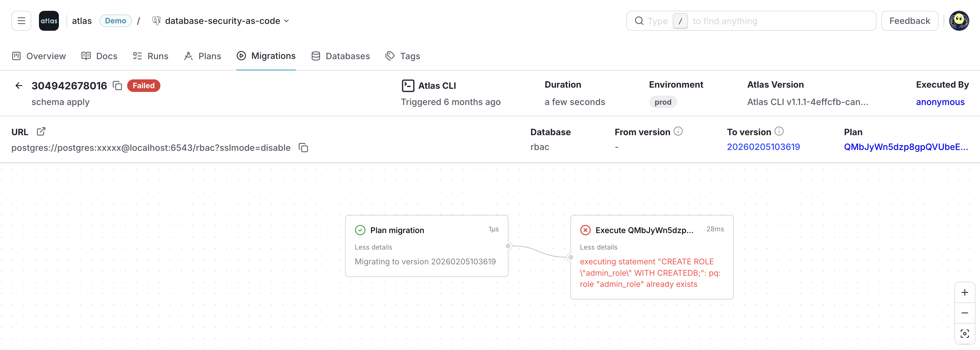The height and width of the screenshot is (350, 980).
Task: Open the Databases tab
Action: tap(340, 56)
